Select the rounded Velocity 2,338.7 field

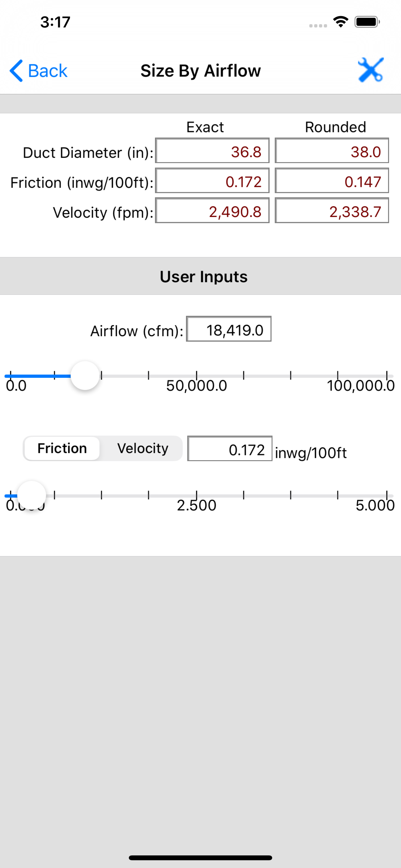332,210
